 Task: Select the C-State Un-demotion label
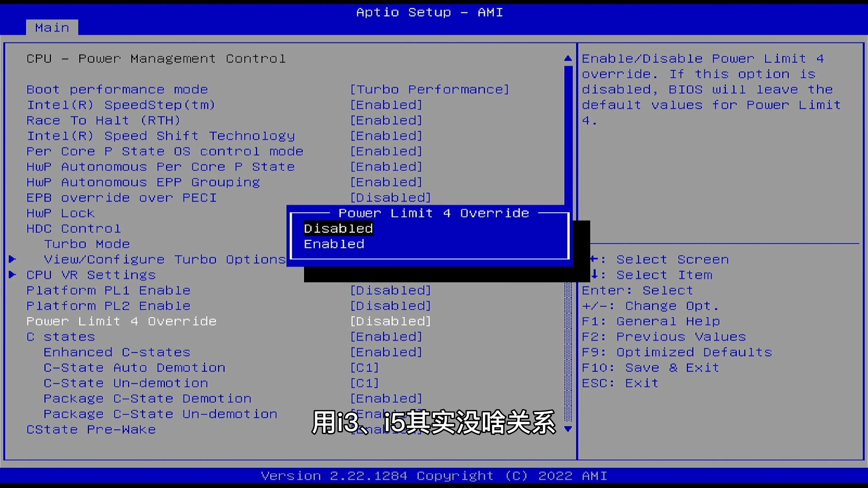(x=126, y=383)
